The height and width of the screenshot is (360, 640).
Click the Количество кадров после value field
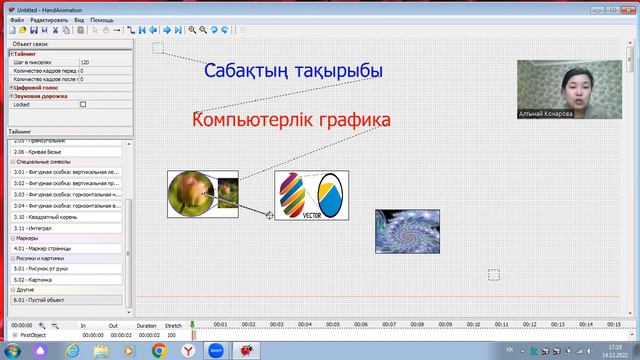(x=105, y=79)
